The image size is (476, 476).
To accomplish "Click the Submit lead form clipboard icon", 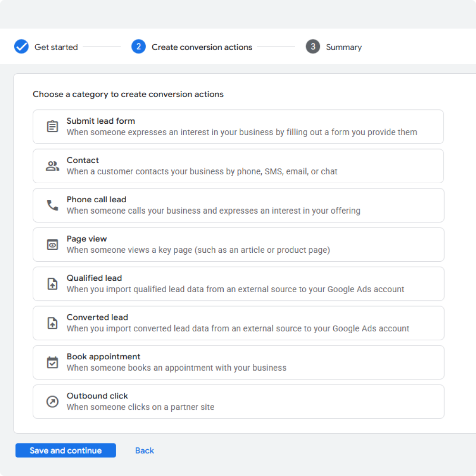I will [x=52, y=126].
